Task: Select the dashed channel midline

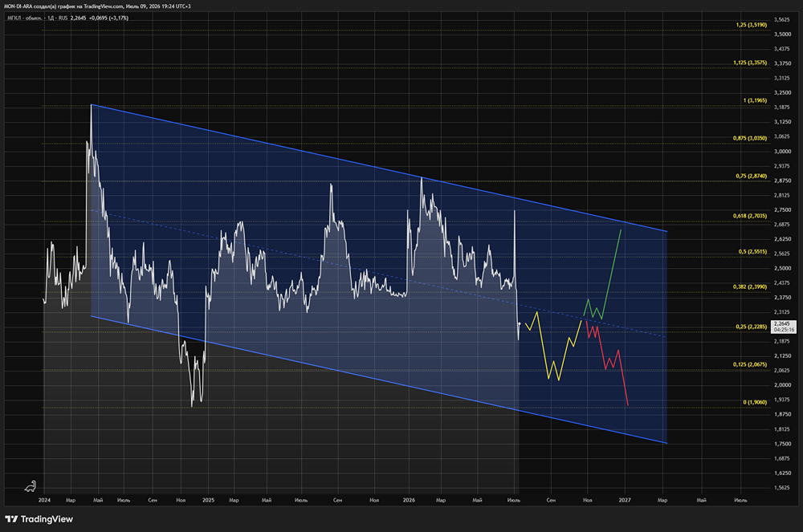Action: (x=379, y=274)
